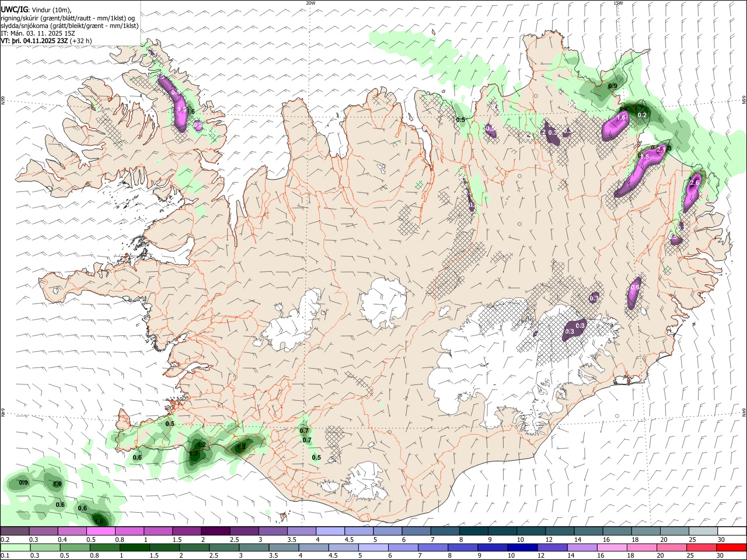
Task: Pick the purple 12 swatch in bottom row
Action: click(553, 548)
